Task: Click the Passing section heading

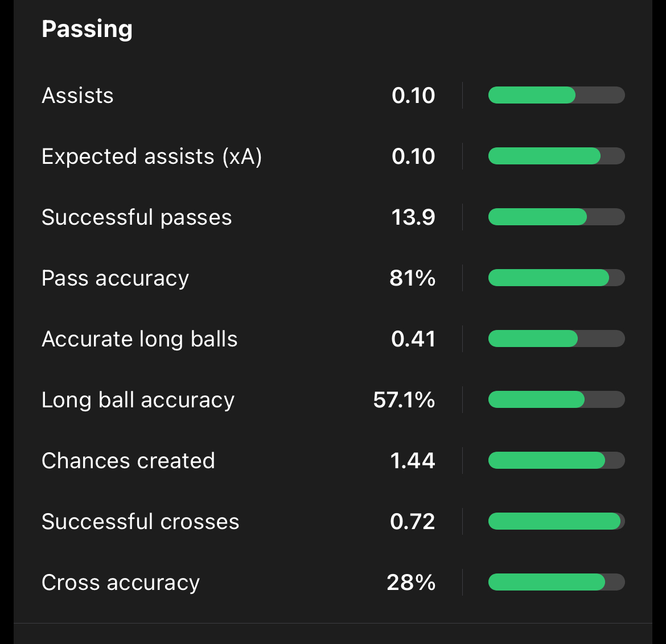Action: pos(87,29)
